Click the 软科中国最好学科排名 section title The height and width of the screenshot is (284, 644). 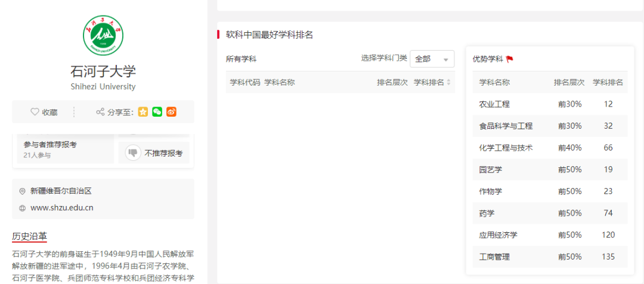[270, 35]
